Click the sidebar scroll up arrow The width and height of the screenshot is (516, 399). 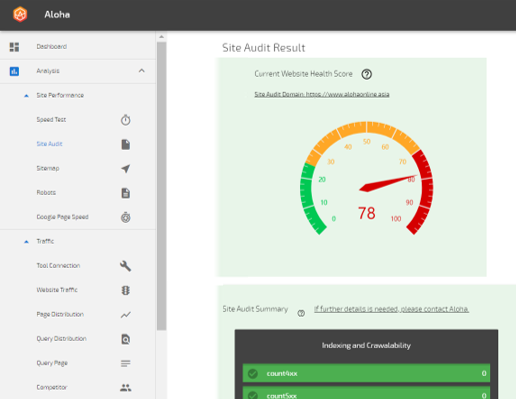[161, 37]
